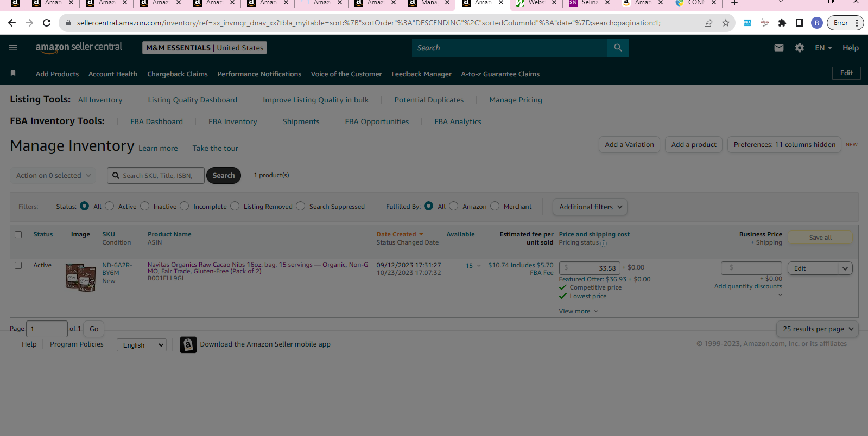Check the select-all checkbox in table header
The height and width of the screenshot is (436, 868).
pos(18,234)
